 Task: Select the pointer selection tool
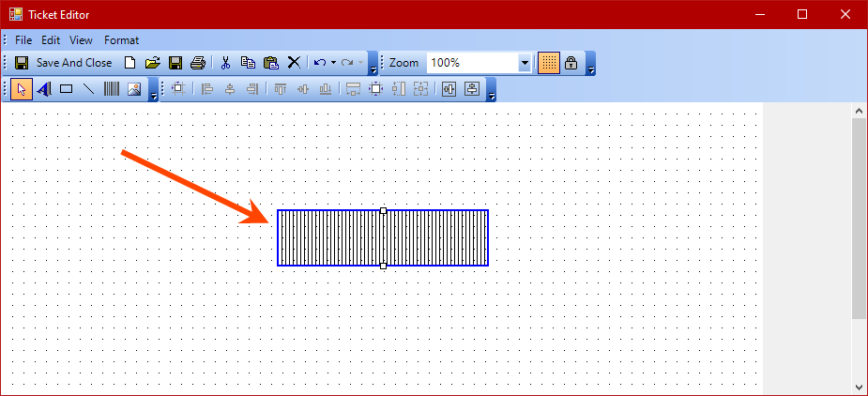click(22, 89)
